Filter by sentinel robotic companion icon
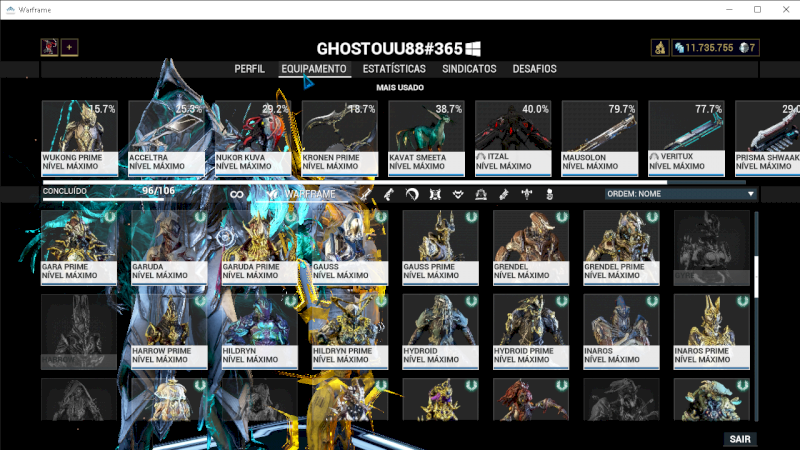Screen dimensions: 800x450 pyautogui.click(x=435, y=194)
